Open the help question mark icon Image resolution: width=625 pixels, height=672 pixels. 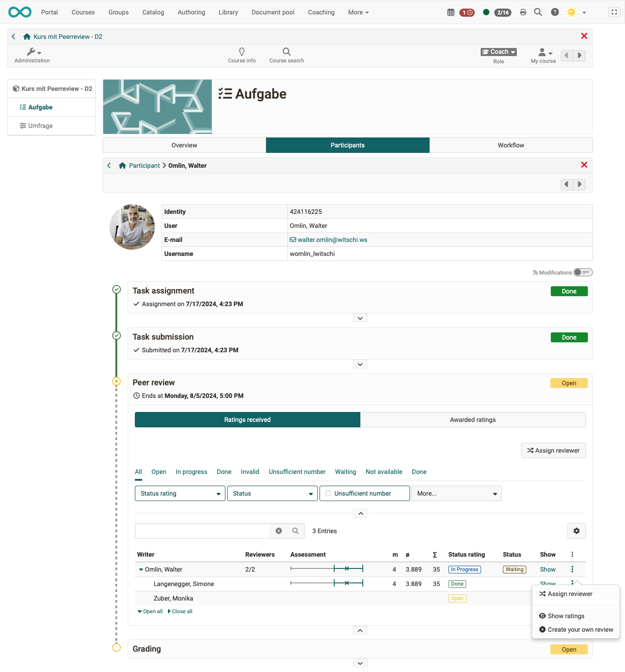pyautogui.click(x=554, y=12)
